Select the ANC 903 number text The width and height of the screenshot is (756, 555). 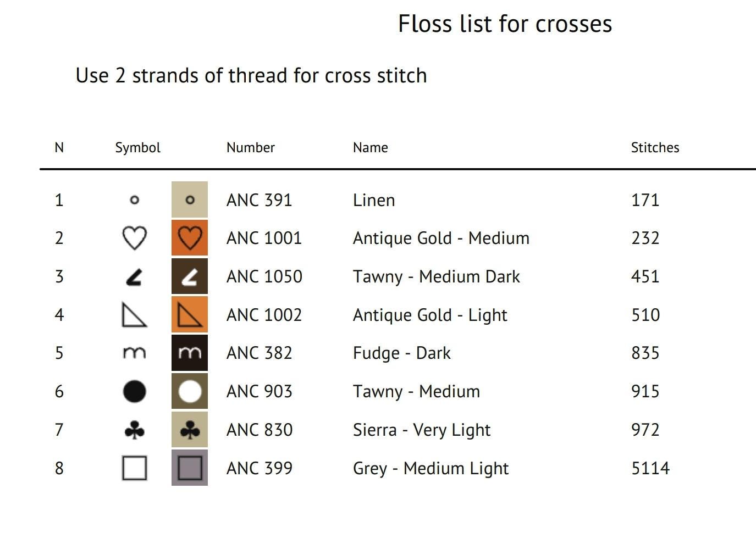259,391
